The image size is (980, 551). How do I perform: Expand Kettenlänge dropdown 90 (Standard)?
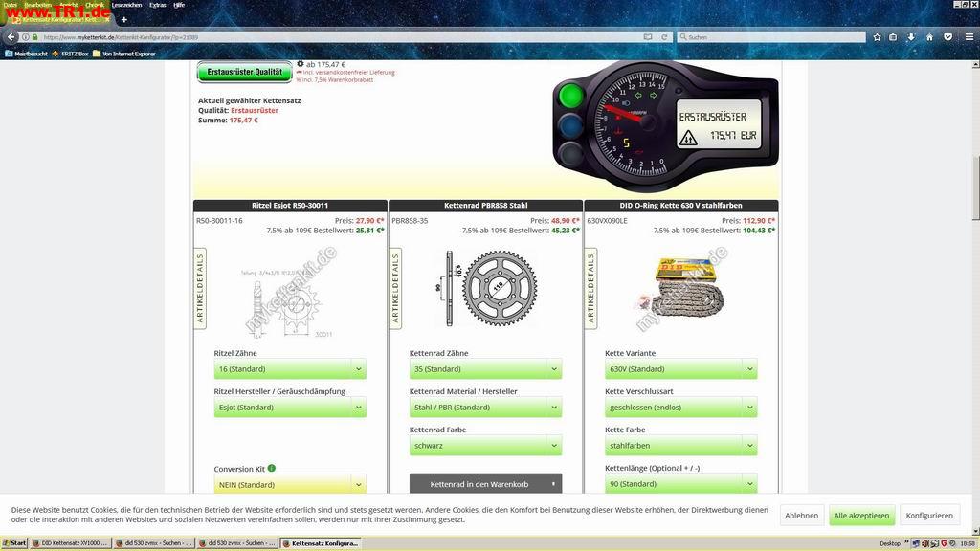[681, 483]
